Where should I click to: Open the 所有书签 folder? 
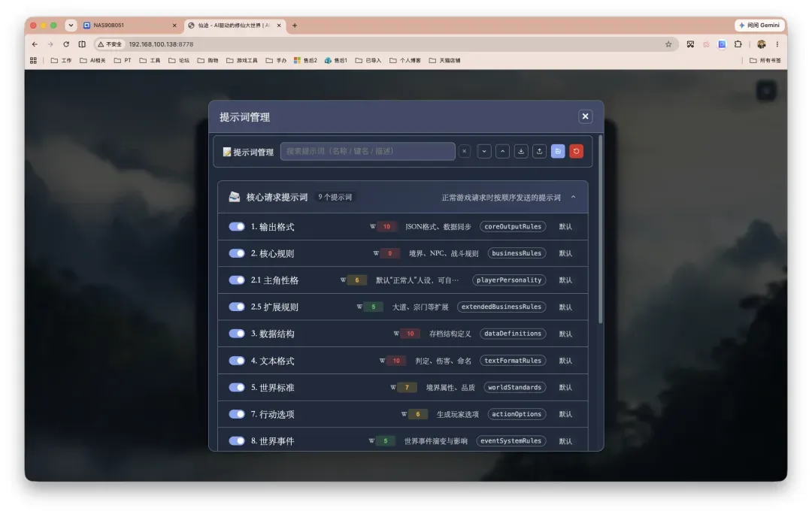click(x=765, y=61)
